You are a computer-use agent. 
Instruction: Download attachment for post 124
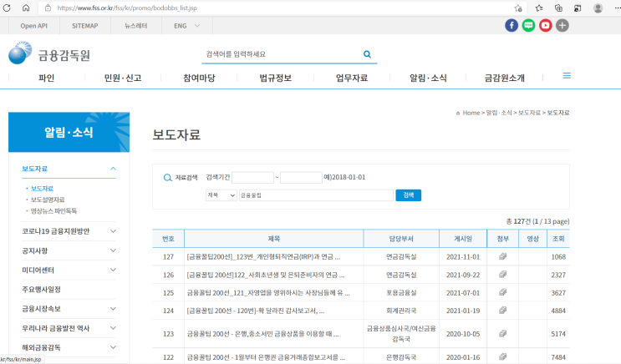click(x=502, y=311)
